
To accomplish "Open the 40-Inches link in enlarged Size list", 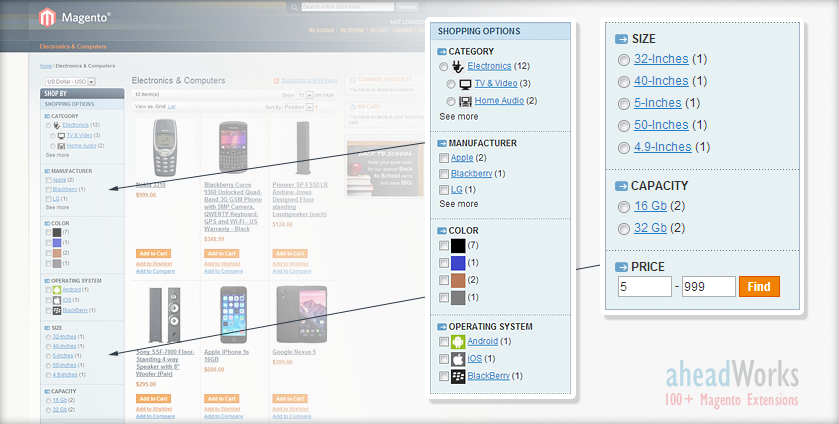I will tap(661, 81).
